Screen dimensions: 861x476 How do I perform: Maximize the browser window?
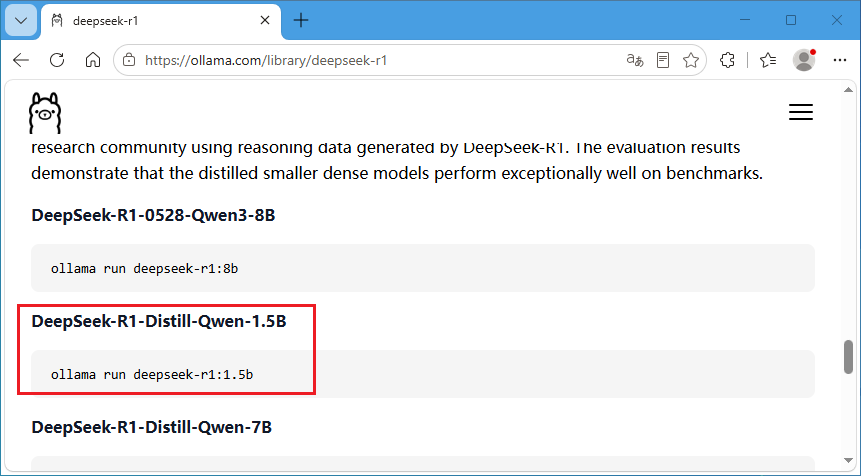(x=791, y=20)
